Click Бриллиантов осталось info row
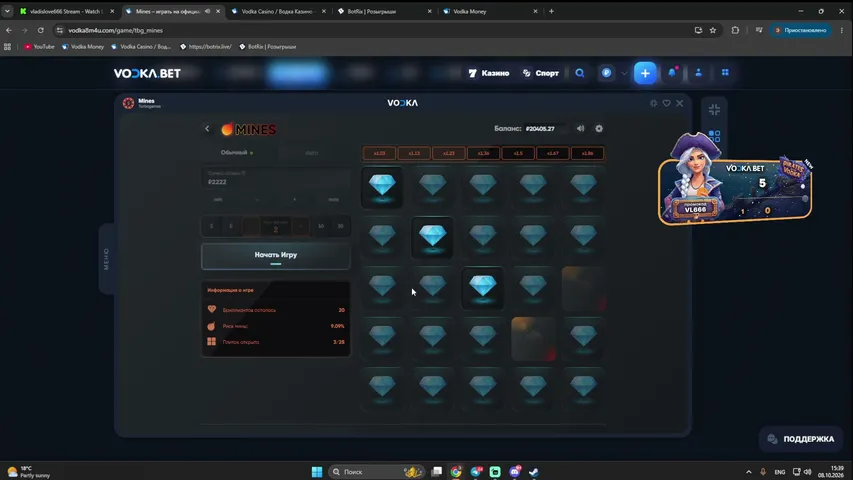 tap(276, 310)
